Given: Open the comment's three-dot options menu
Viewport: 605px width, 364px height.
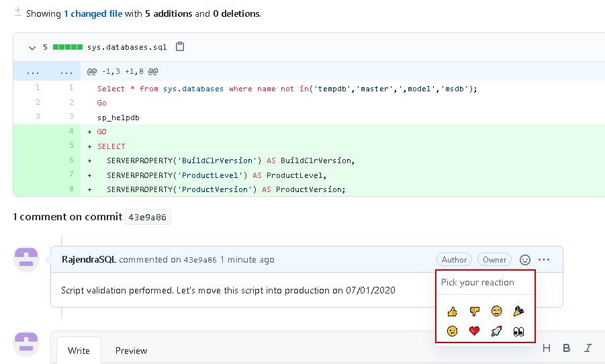Looking at the screenshot, I should tap(544, 259).
